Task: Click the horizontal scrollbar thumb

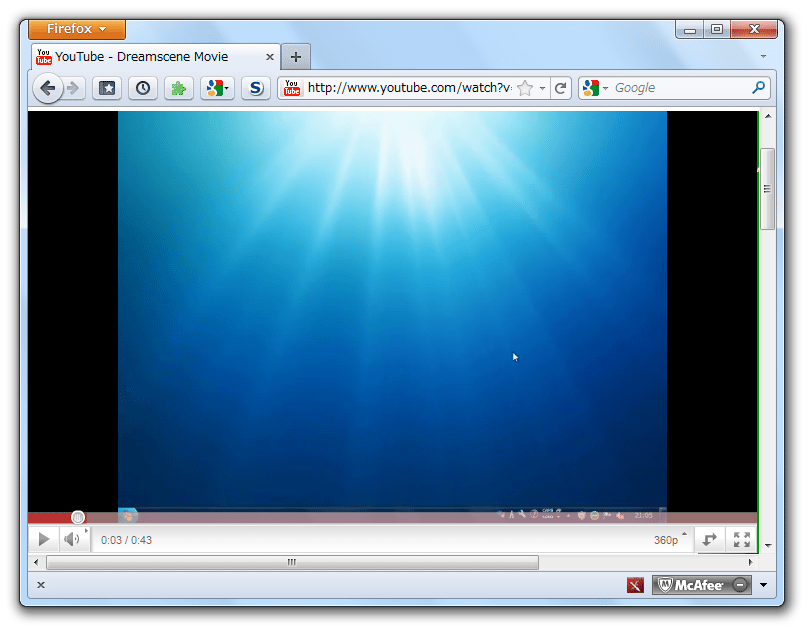Action: (x=293, y=562)
